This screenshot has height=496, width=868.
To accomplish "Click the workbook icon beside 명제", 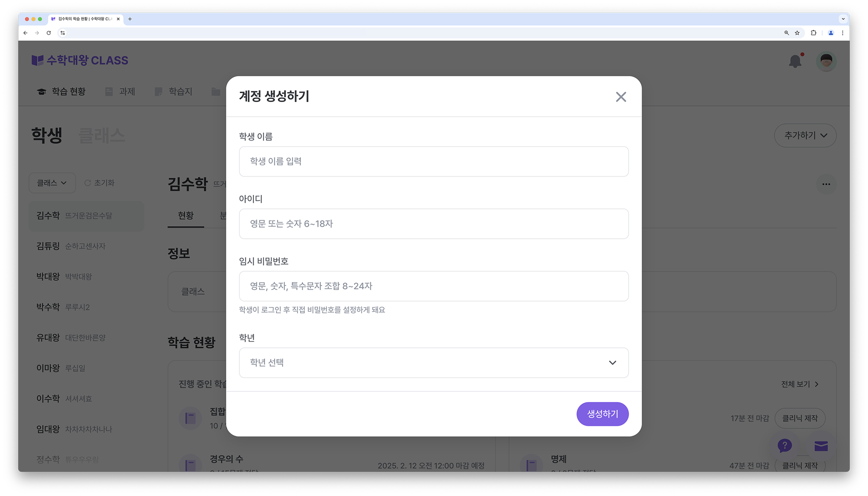I will click(x=531, y=465).
